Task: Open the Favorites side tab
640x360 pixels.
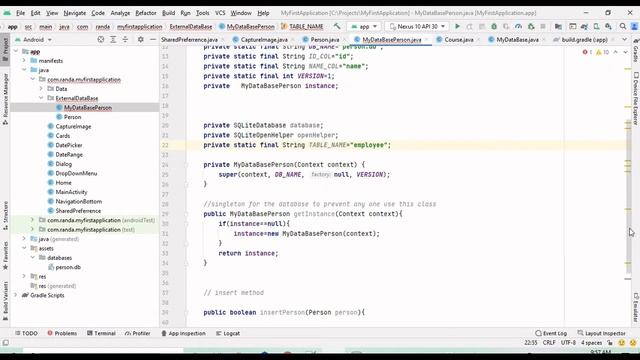Action: pyautogui.click(x=5, y=256)
